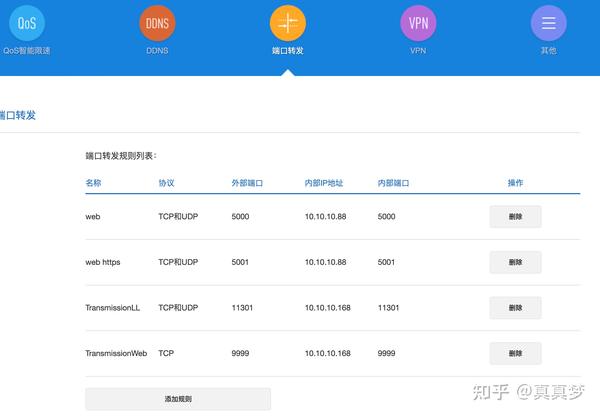The image size is (600, 416).
Task: Click internal port 5000 value
Action: [386, 217]
